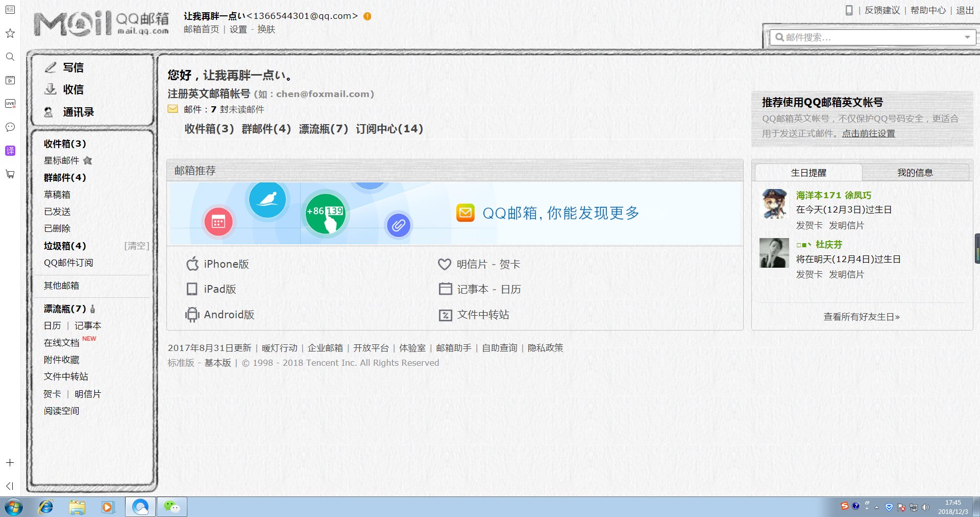Select the compose mail (写信) pen icon
The height and width of the screenshot is (517, 980).
tap(51, 67)
